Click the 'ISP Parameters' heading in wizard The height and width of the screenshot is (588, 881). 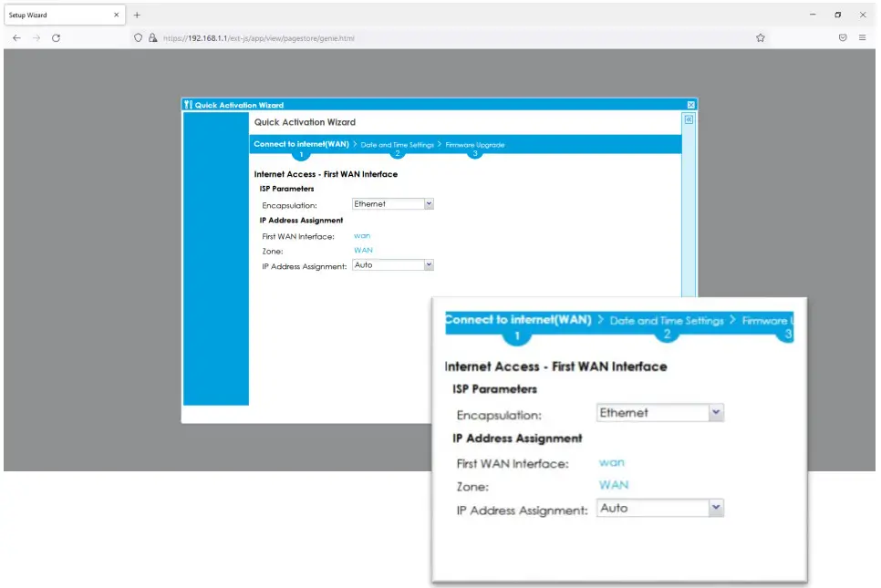286,189
